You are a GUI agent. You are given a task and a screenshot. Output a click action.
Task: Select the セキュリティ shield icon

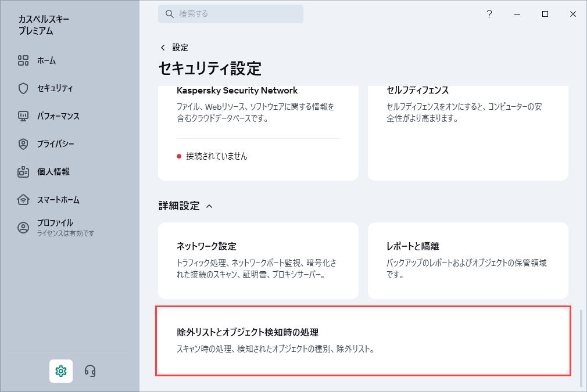23,88
